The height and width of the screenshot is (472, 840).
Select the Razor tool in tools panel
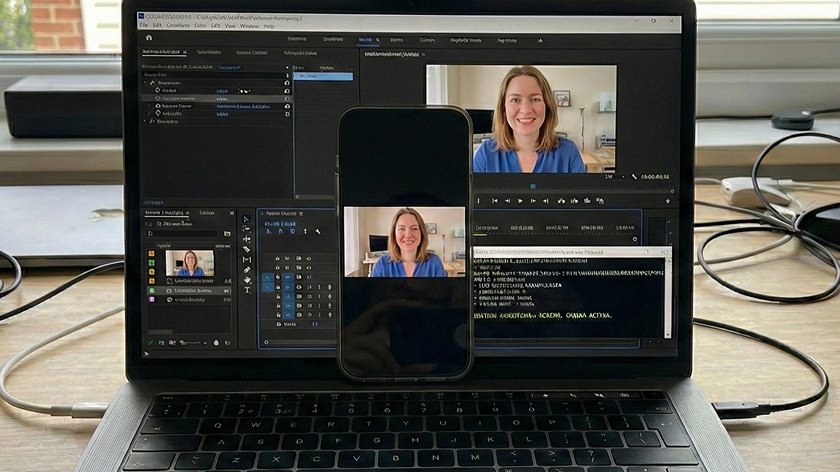246,250
